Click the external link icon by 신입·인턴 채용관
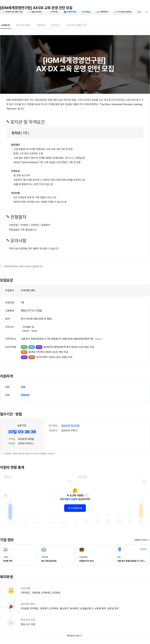The image size is (150, 644). point(85,25)
